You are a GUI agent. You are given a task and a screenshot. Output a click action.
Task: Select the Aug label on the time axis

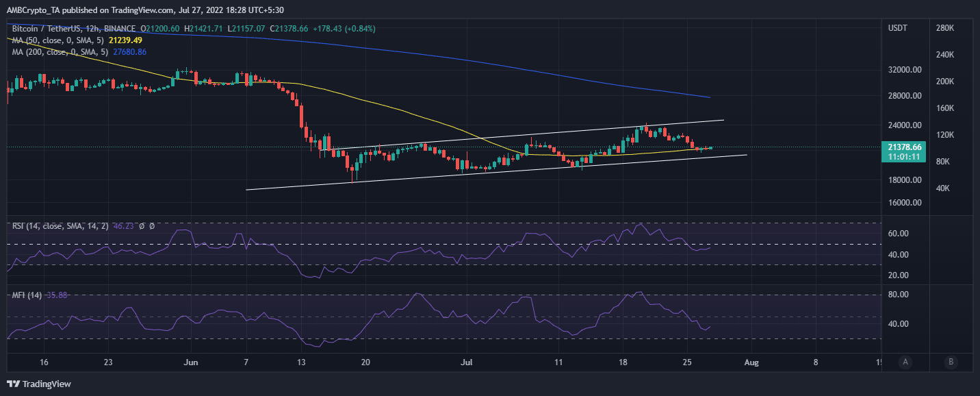point(751,362)
